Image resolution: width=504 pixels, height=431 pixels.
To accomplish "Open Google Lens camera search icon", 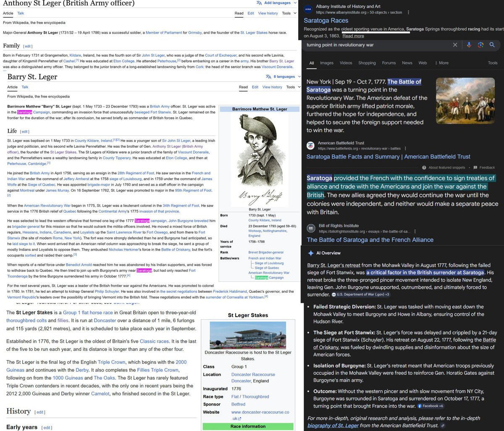I will (480, 45).
